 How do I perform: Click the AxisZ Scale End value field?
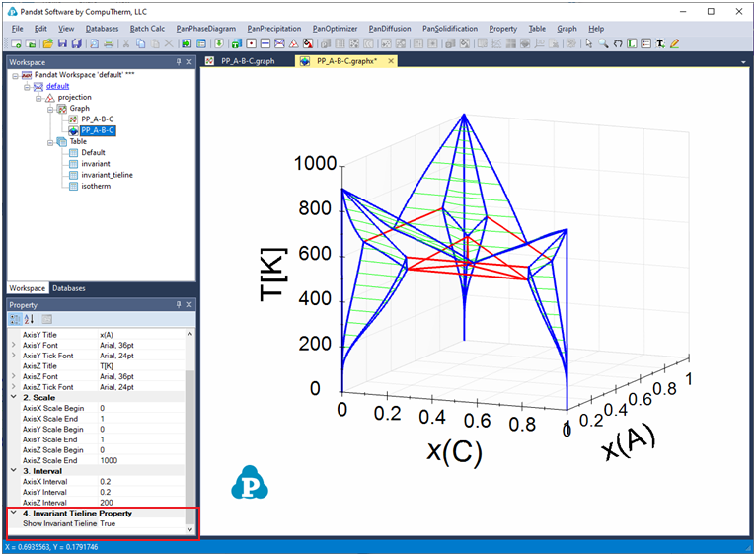coord(138,460)
